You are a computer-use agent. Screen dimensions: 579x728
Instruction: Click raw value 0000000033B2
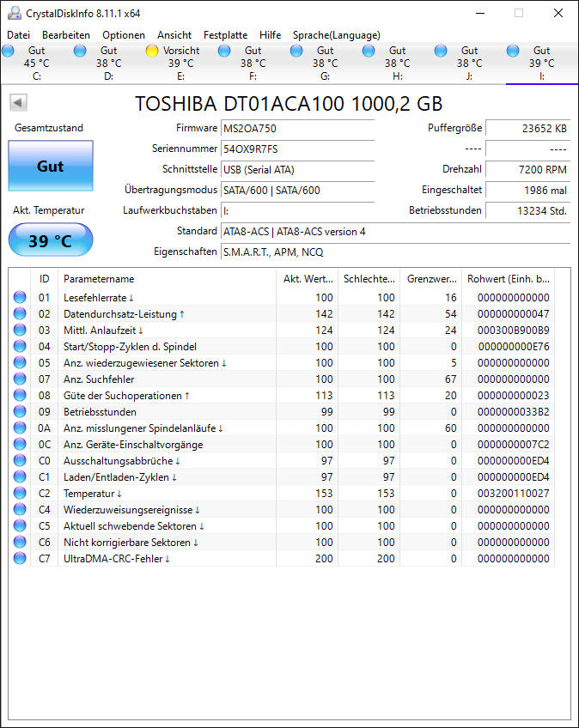click(513, 411)
